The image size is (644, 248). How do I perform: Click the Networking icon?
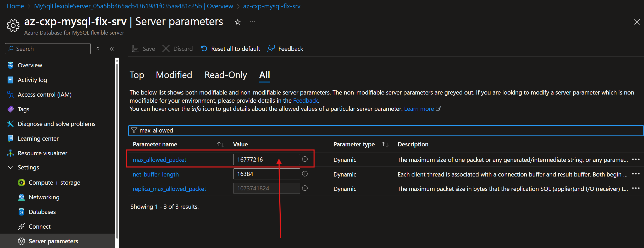[x=21, y=197]
